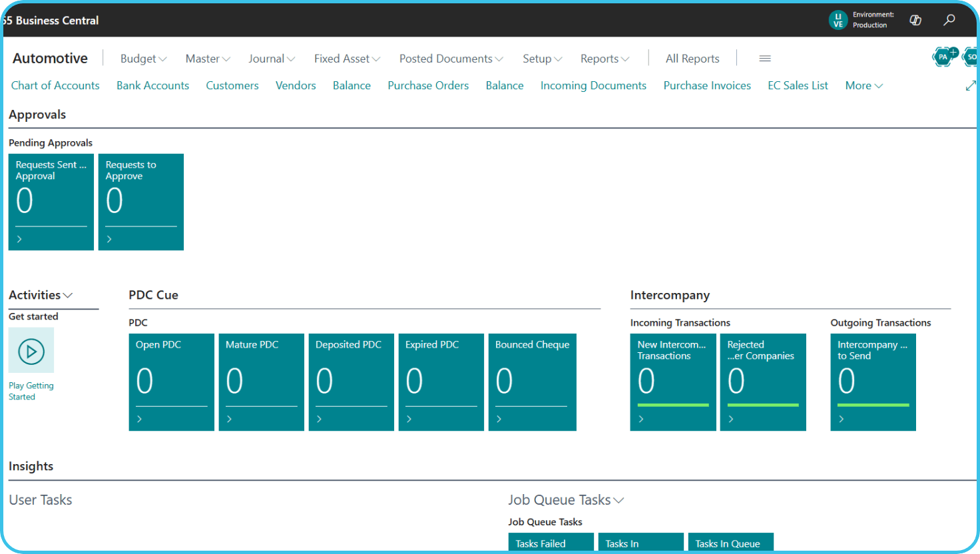980x554 pixels.
Task: Click arrow on Open PDC tile
Action: [x=140, y=419]
